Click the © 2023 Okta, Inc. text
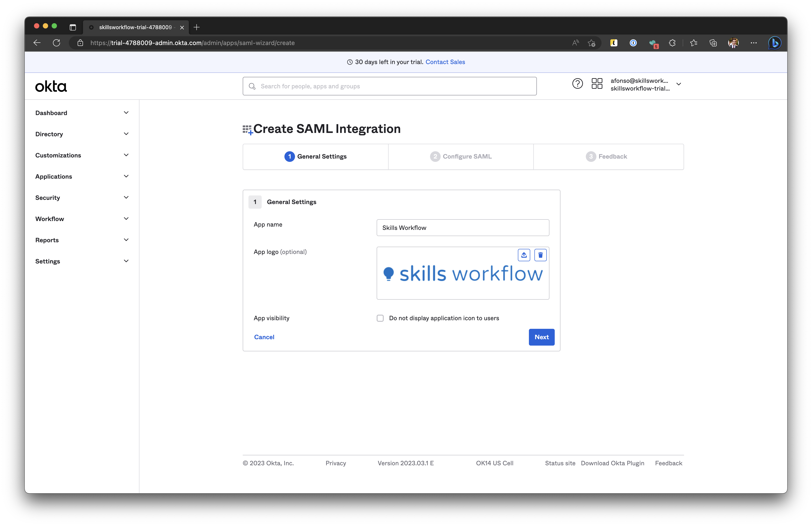This screenshot has width=812, height=526. pos(268,463)
